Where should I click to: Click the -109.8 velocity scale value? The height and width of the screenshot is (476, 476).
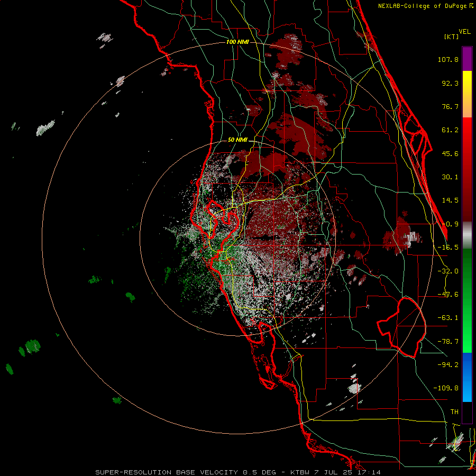coord(446,388)
